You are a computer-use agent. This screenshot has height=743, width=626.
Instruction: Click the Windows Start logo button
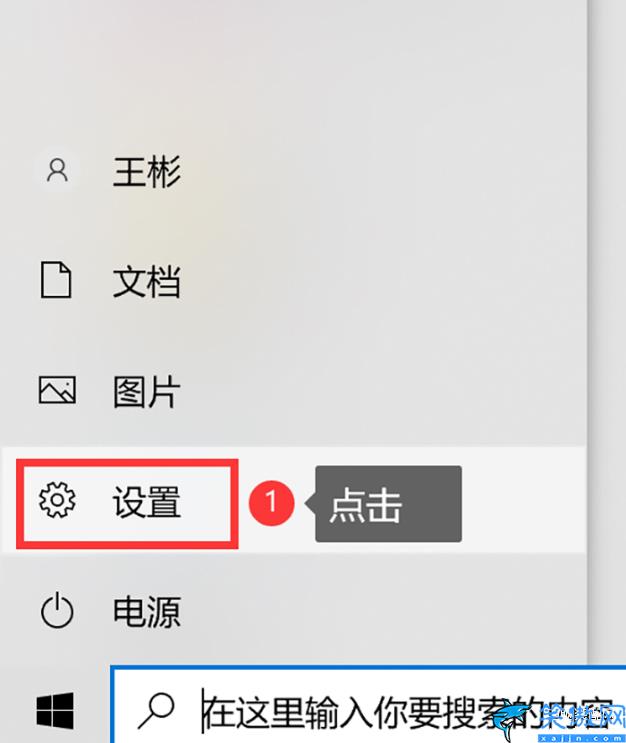(x=55, y=711)
